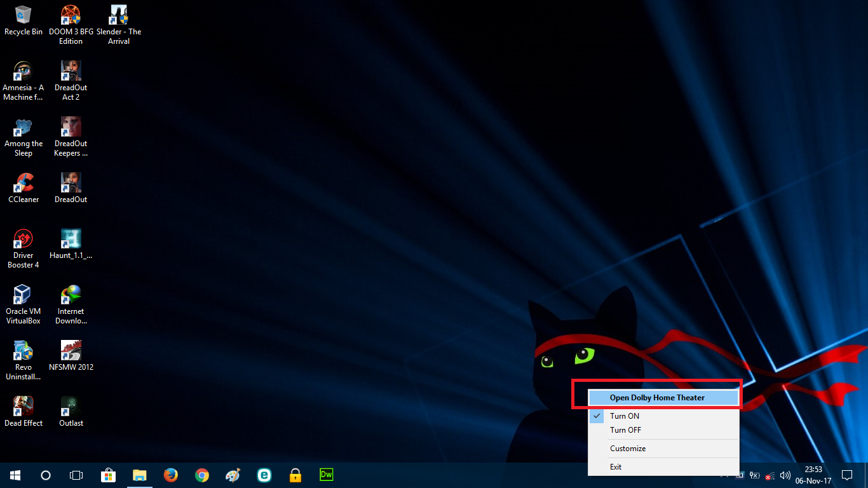Select Turn ON in the Dolby menu
The width and height of the screenshot is (868, 488).
(663, 416)
